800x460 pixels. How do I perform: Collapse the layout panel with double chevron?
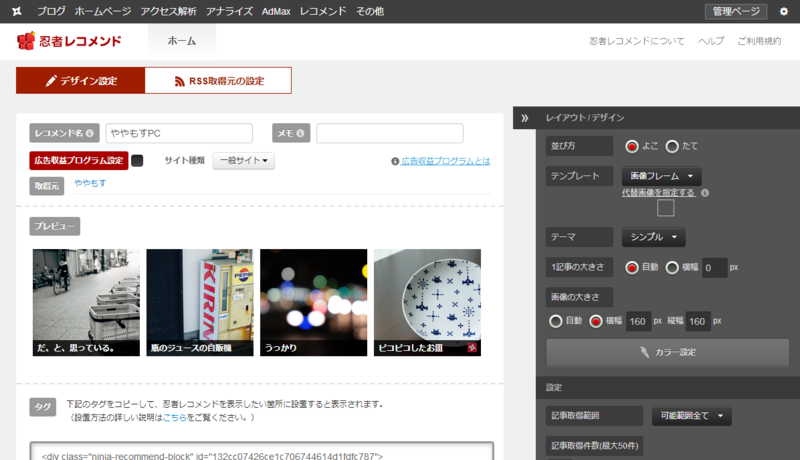click(x=524, y=118)
